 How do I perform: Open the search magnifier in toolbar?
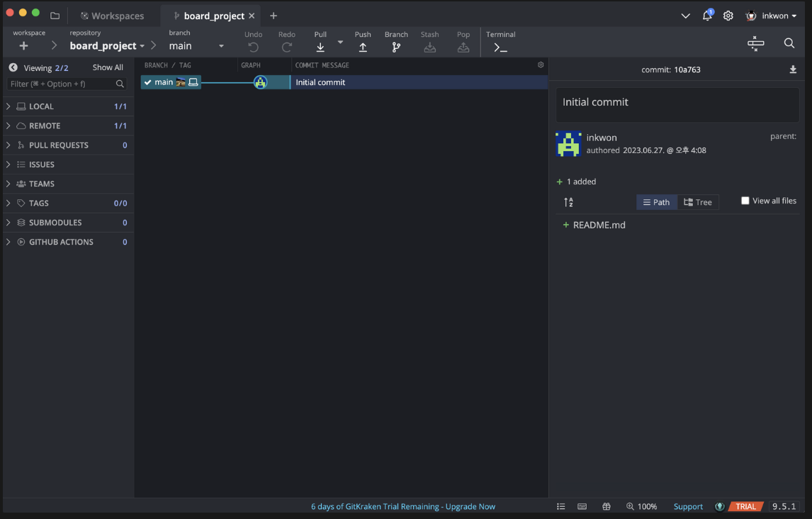pos(789,43)
